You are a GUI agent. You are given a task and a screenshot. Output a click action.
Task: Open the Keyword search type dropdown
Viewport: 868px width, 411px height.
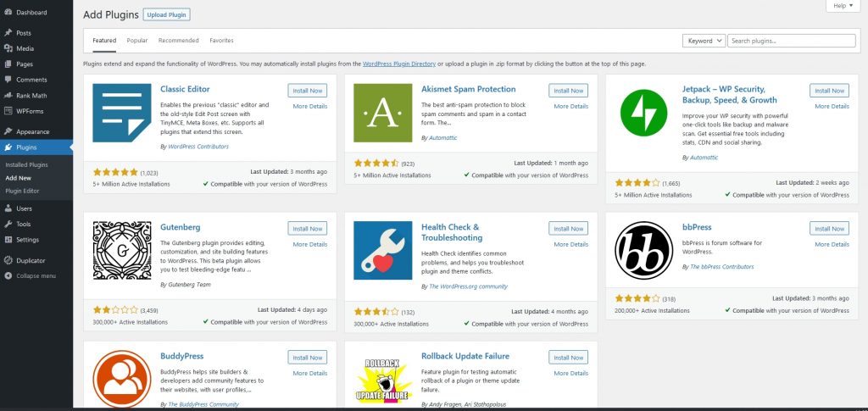click(704, 41)
